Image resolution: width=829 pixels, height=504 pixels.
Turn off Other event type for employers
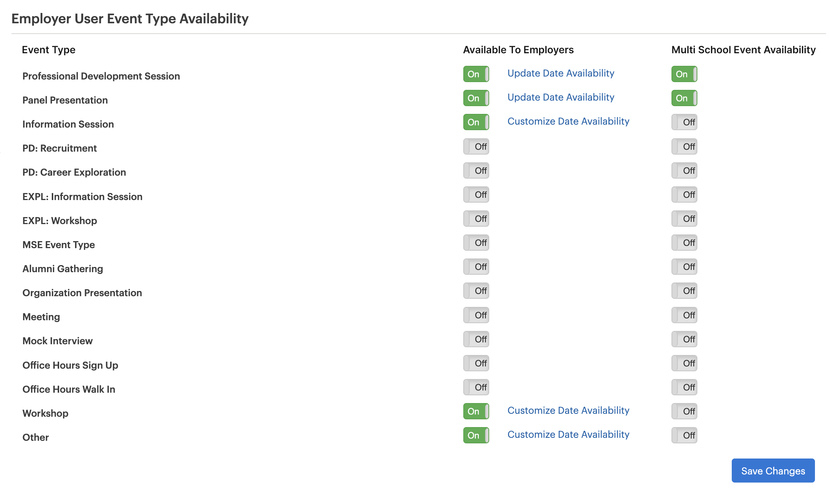point(476,435)
